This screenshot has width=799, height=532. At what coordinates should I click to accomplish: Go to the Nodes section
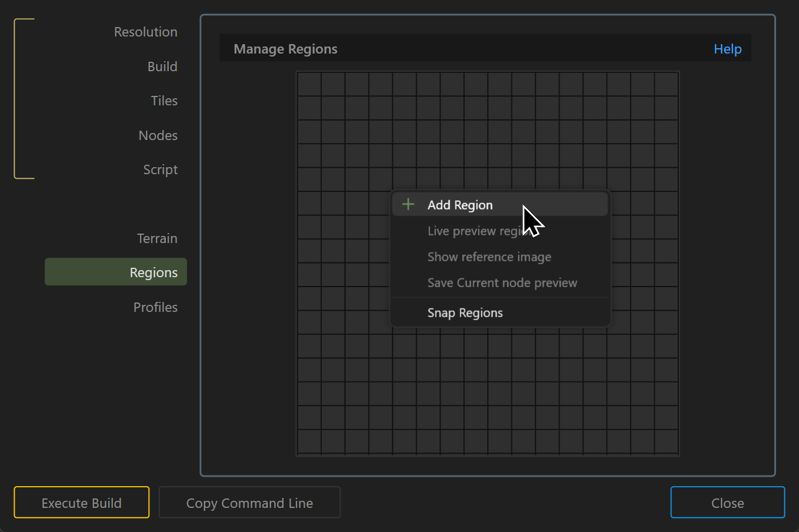coord(158,135)
